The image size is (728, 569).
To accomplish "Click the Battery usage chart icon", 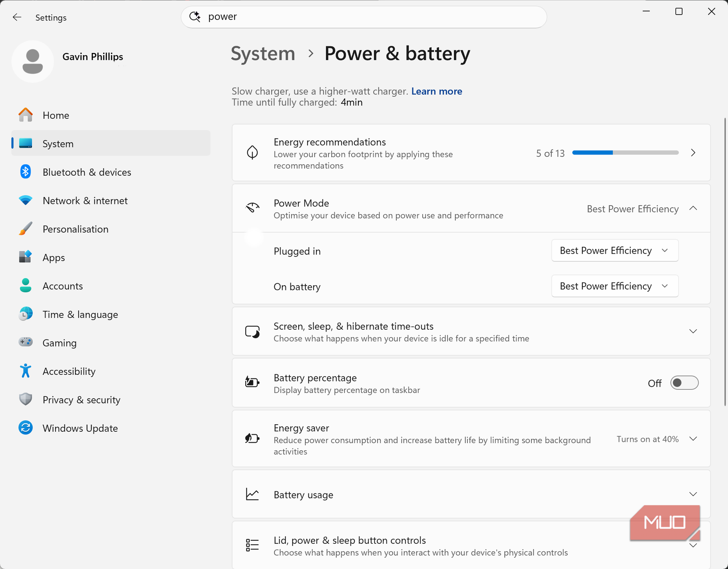I will [x=252, y=494].
